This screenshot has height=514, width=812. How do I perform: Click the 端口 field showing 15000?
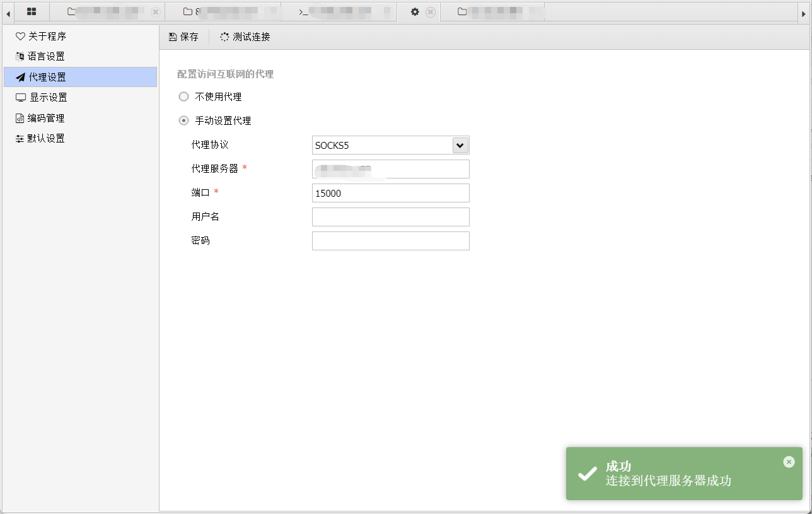[x=391, y=193]
